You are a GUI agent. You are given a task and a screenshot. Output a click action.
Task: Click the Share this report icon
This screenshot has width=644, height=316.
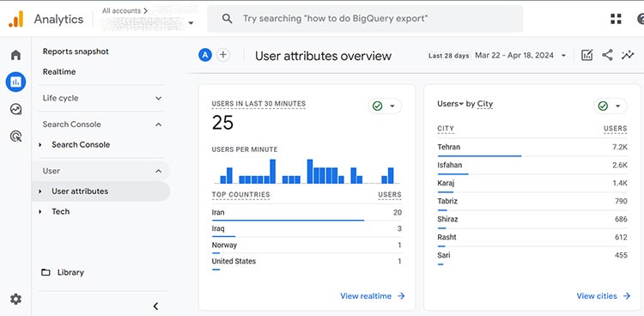click(607, 55)
